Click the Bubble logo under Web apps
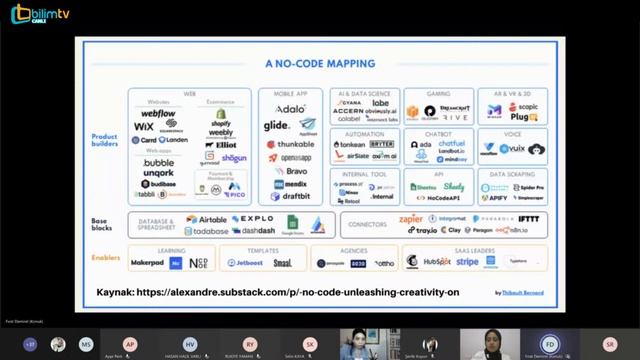 158,163
